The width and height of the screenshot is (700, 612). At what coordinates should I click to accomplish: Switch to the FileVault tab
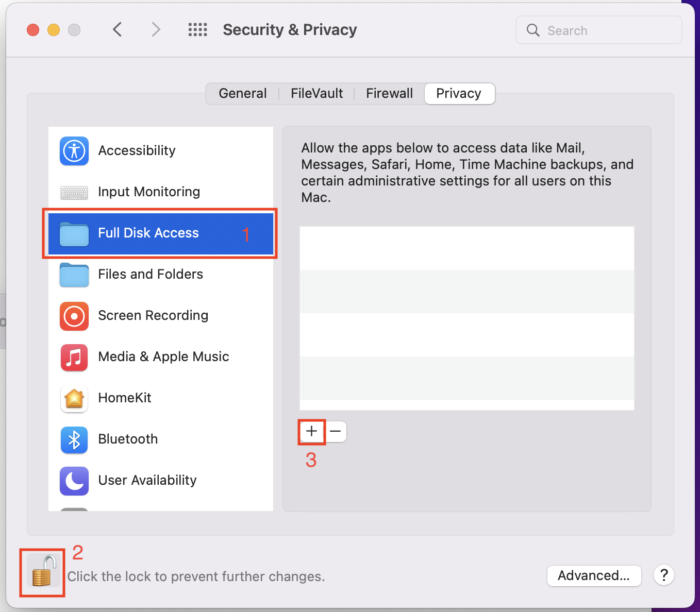pos(316,94)
